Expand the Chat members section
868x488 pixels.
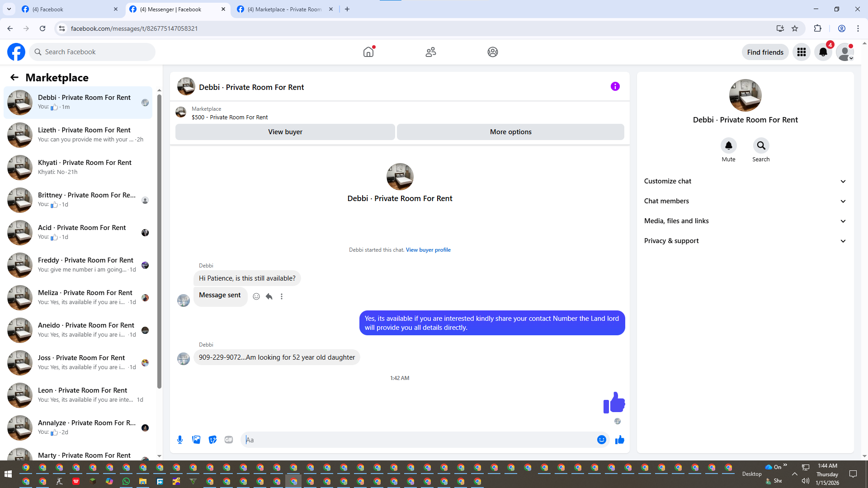(x=745, y=201)
